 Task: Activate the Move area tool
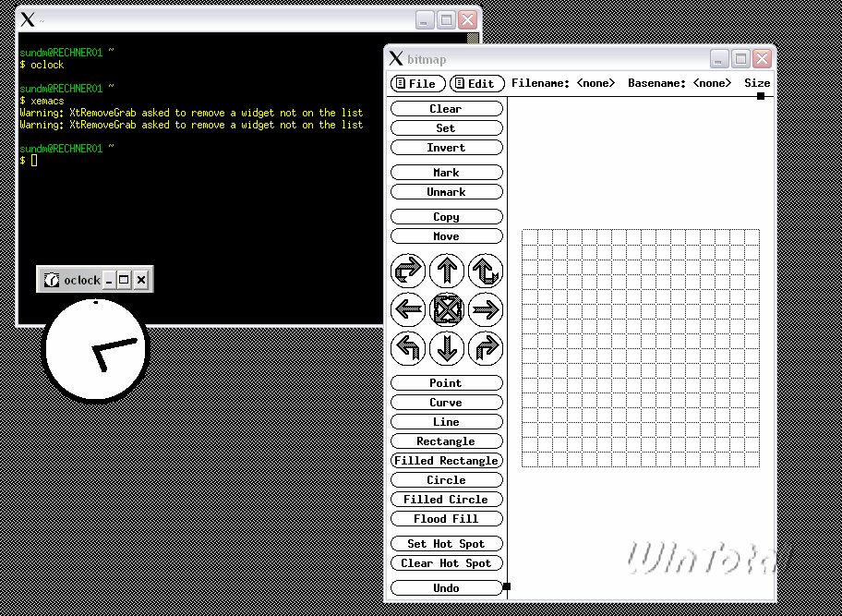pos(447,236)
